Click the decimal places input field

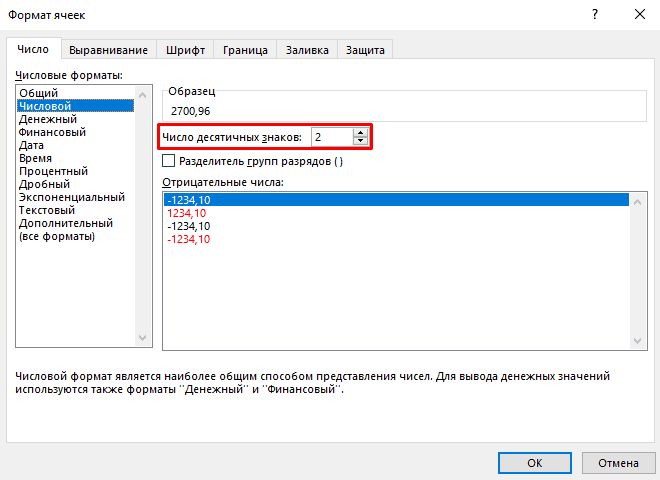(x=330, y=136)
